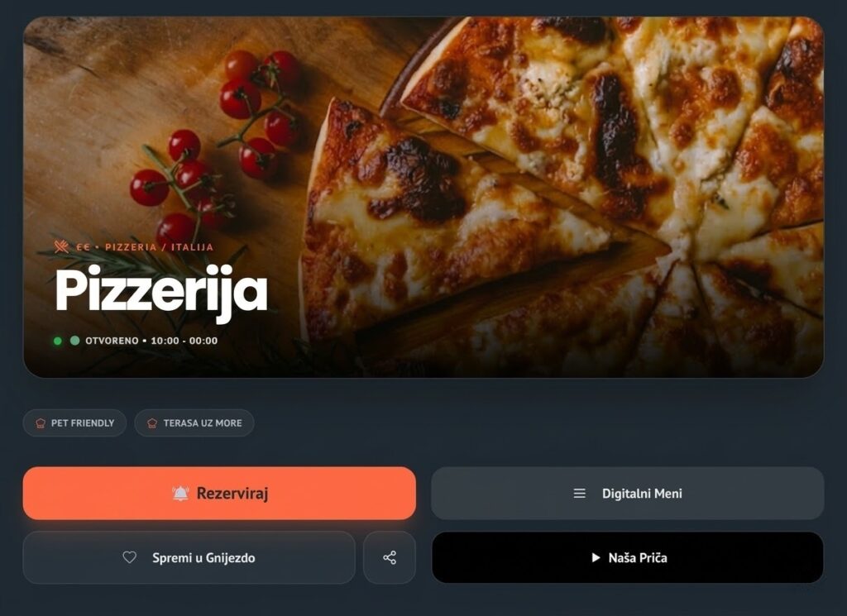Image resolution: width=847 pixels, height=616 pixels.
Task: Click the heart icon beside Spremi u Gnijezdo
Action: coord(129,557)
